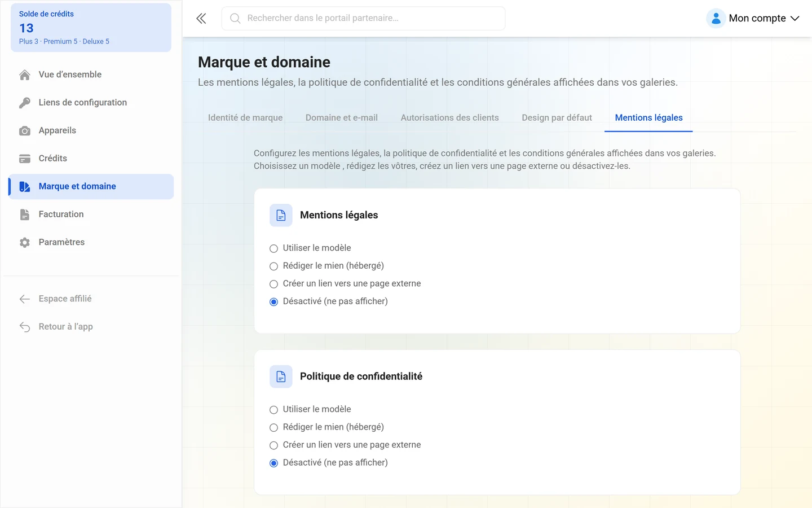812x508 pixels.
Task: Select 'Utiliser le modèle' under Mentions légales
Action: click(273, 248)
